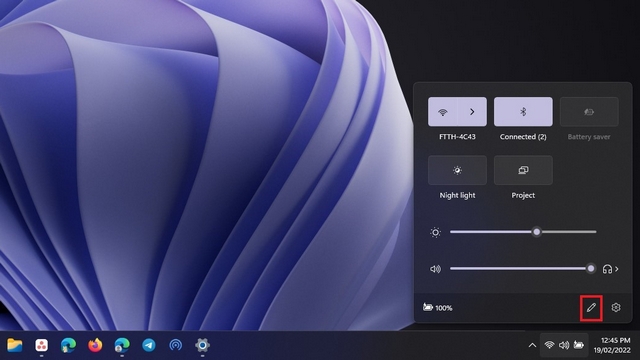Click speaker icon in system tray
640x360 pixels.
point(564,345)
